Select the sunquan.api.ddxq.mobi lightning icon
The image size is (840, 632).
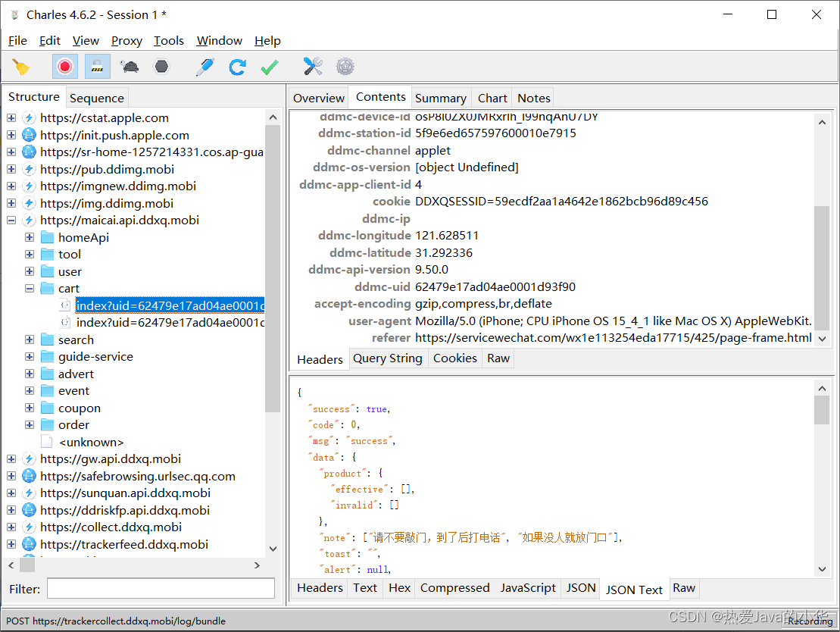[x=29, y=493]
